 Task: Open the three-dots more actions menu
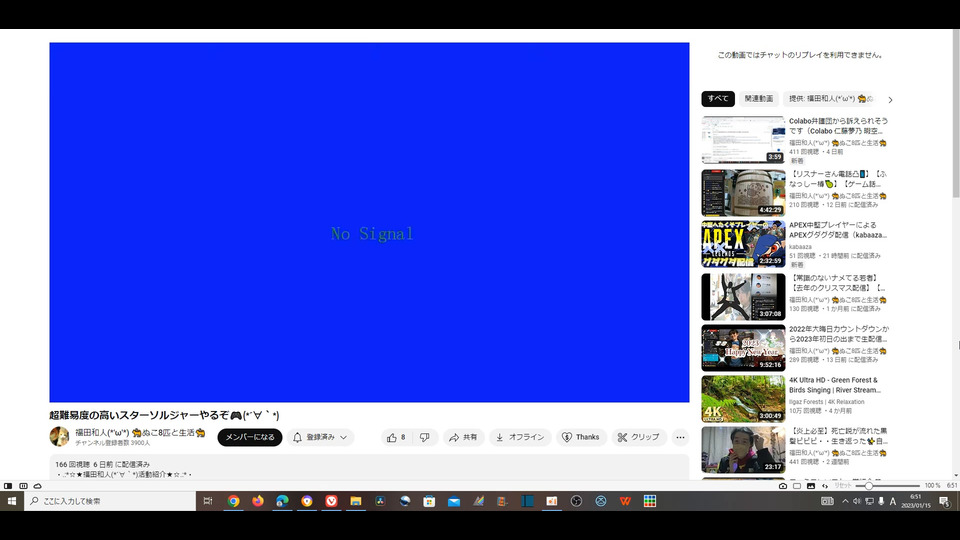(680, 437)
